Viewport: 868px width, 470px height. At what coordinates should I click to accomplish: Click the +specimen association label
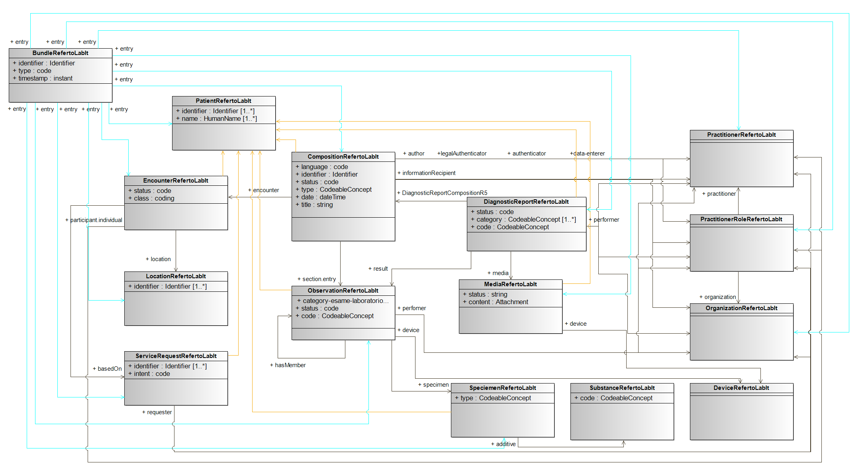click(x=433, y=384)
